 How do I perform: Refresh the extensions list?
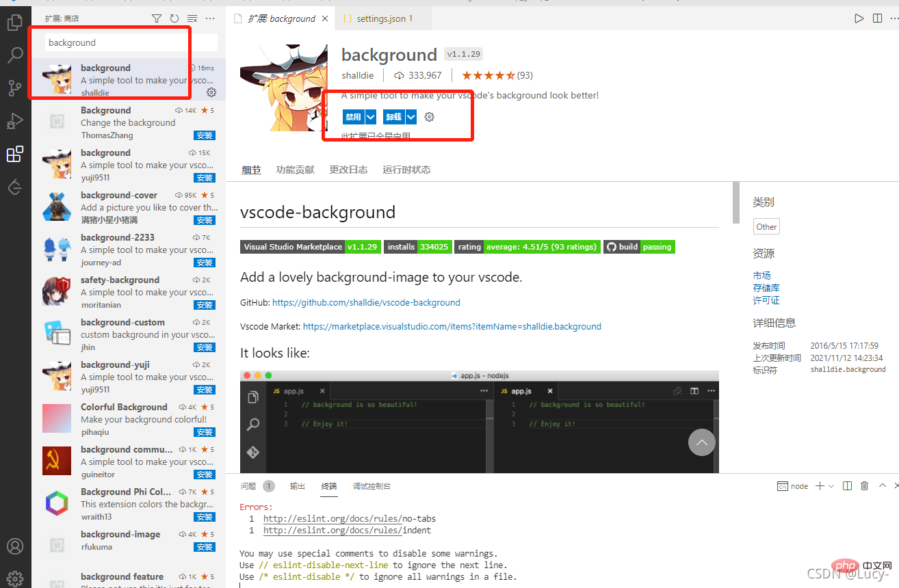pyautogui.click(x=174, y=18)
